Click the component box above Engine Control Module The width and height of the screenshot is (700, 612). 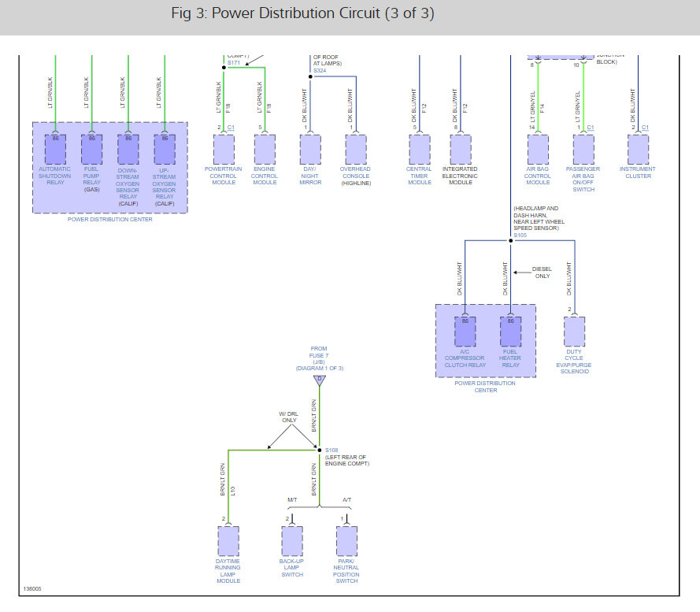[265, 149]
